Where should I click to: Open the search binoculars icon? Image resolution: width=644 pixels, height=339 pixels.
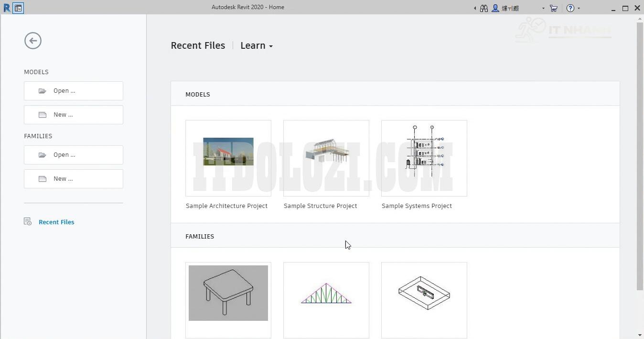tap(484, 8)
